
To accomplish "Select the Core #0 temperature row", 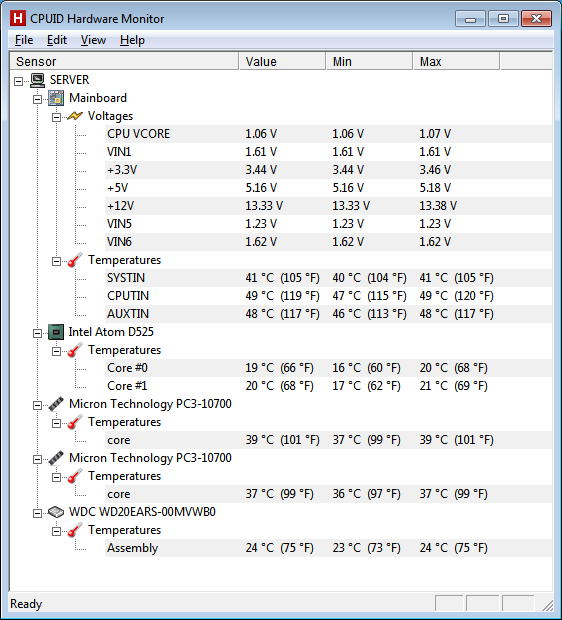I will tap(328, 368).
